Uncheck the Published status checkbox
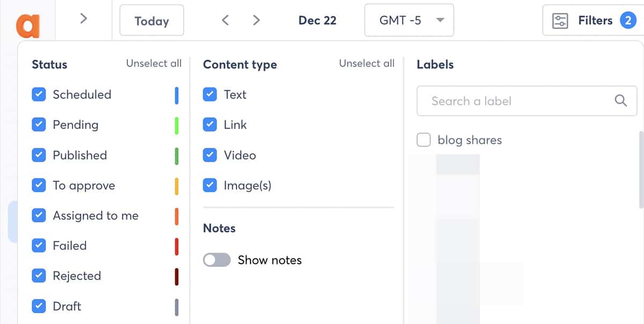Viewport: 644px width, 324px height. 39,155
